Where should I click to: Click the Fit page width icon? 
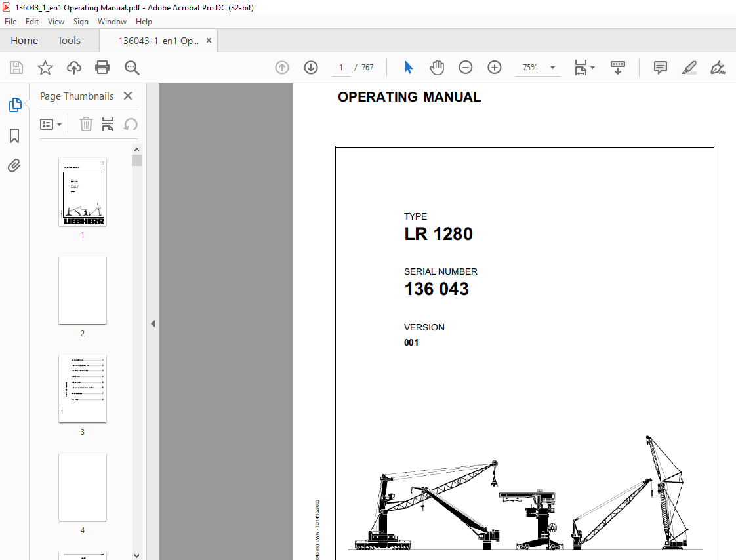[581, 68]
